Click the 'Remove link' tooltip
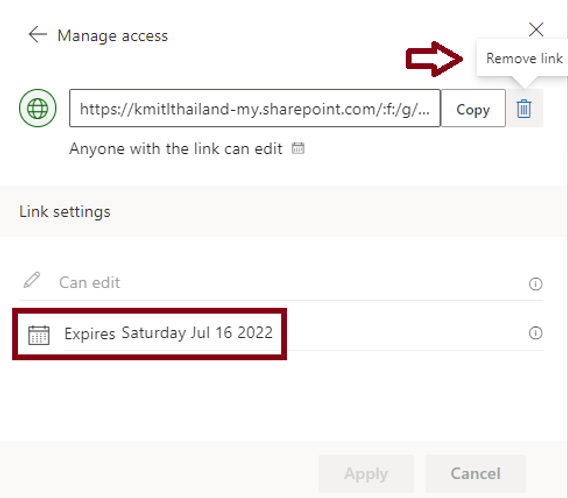This screenshot has height=498, width=568. click(524, 58)
